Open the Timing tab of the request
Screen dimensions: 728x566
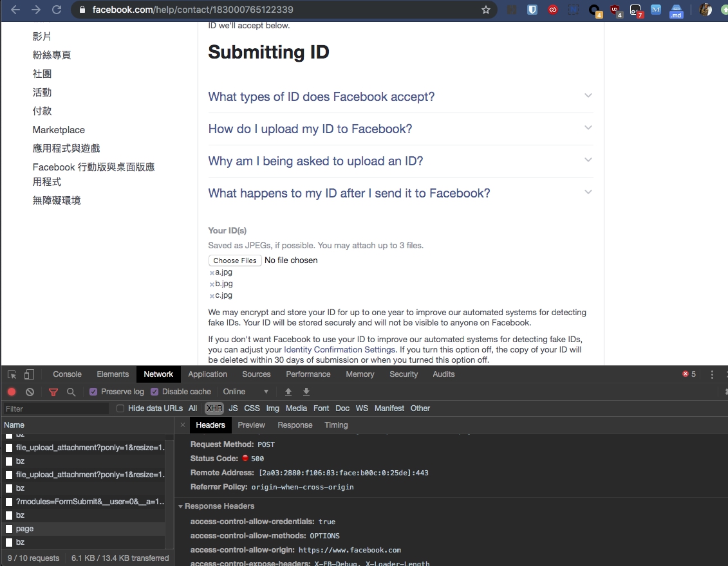pyautogui.click(x=336, y=425)
